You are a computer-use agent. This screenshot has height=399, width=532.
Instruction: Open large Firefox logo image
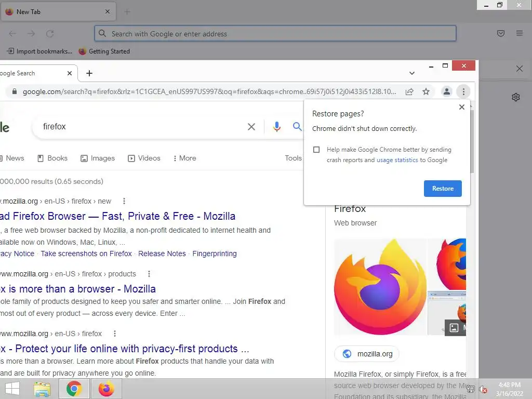pos(380,287)
